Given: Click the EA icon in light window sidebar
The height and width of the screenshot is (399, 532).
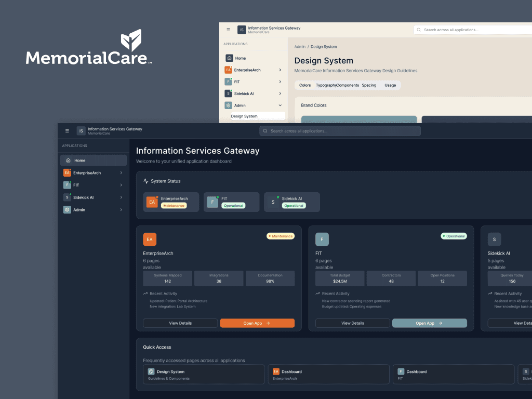Looking at the screenshot, I should pyautogui.click(x=229, y=70).
